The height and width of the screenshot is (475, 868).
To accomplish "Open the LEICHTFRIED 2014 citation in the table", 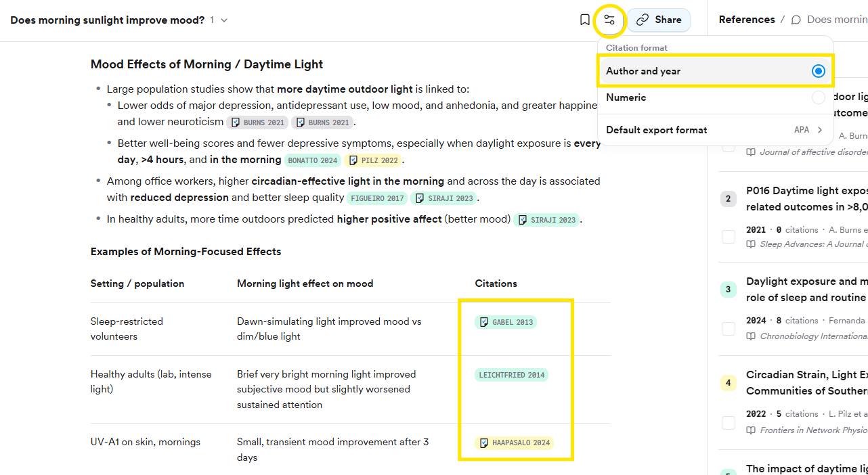I will [x=511, y=375].
